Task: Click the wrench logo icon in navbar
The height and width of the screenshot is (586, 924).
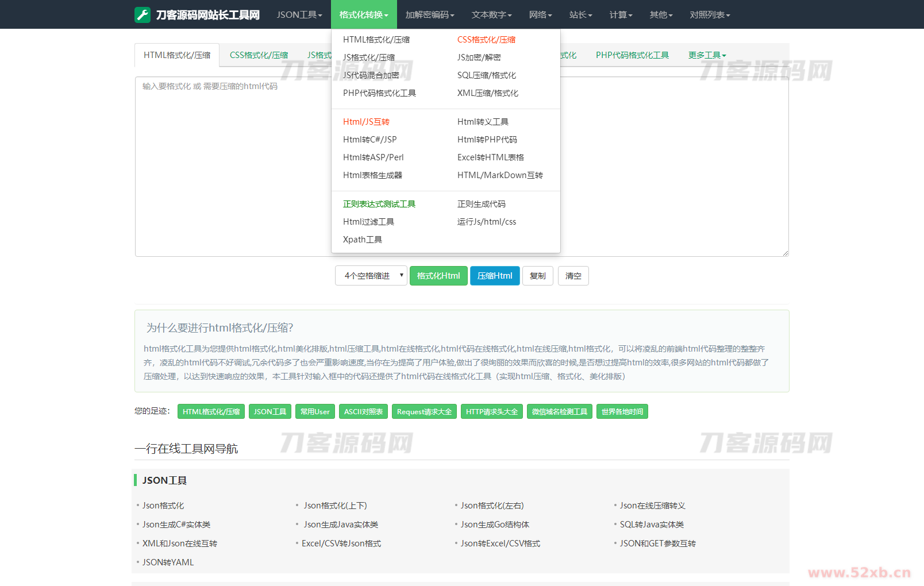Action: [x=141, y=14]
